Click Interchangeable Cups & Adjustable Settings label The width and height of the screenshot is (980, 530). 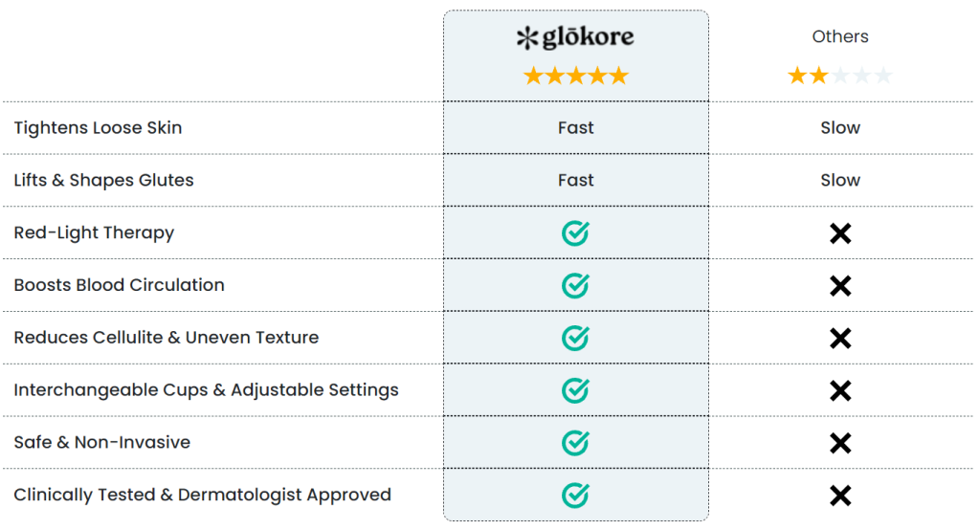[x=207, y=390]
